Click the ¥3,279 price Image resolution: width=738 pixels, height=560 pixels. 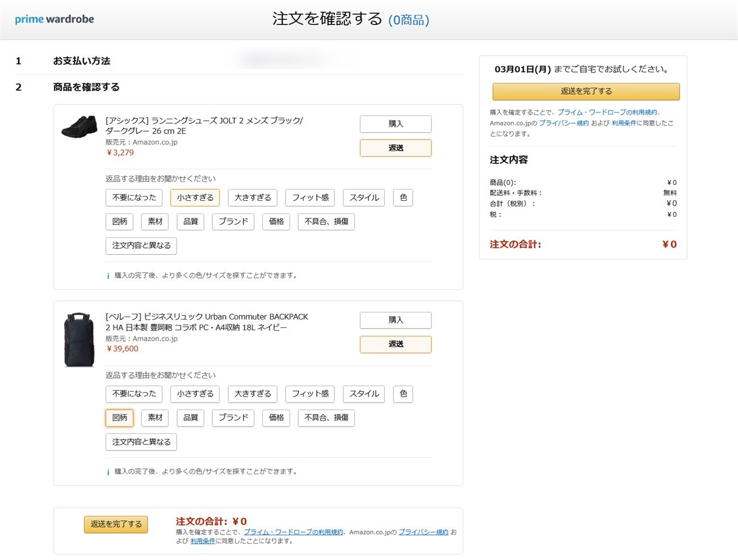120,153
